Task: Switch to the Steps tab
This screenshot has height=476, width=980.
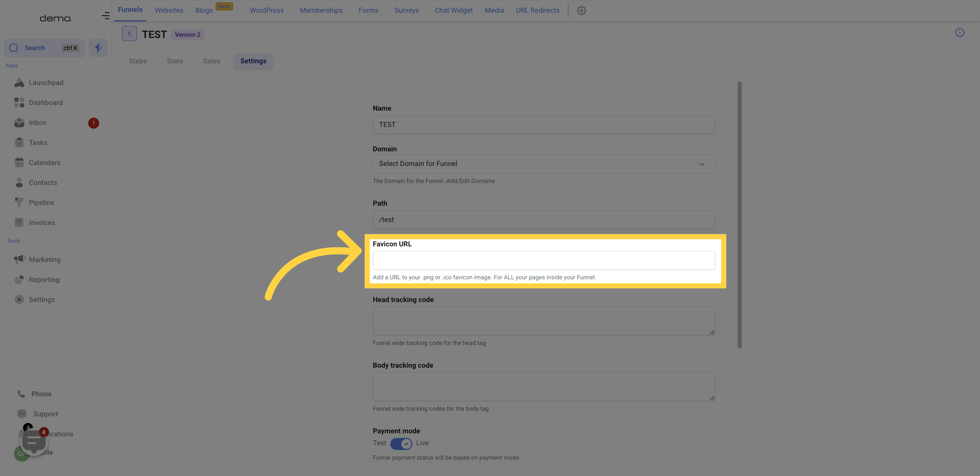Action: click(137, 61)
